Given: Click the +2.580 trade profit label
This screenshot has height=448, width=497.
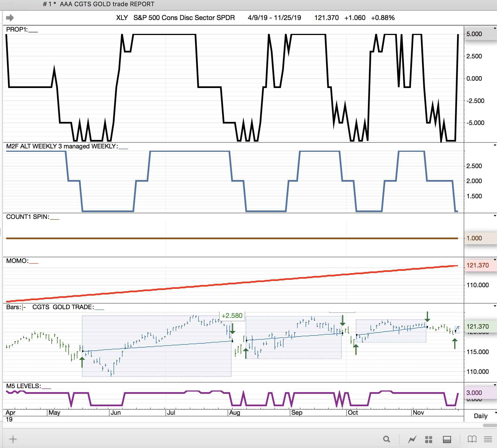Looking at the screenshot, I should pyautogui.click(x=232, y=316).
